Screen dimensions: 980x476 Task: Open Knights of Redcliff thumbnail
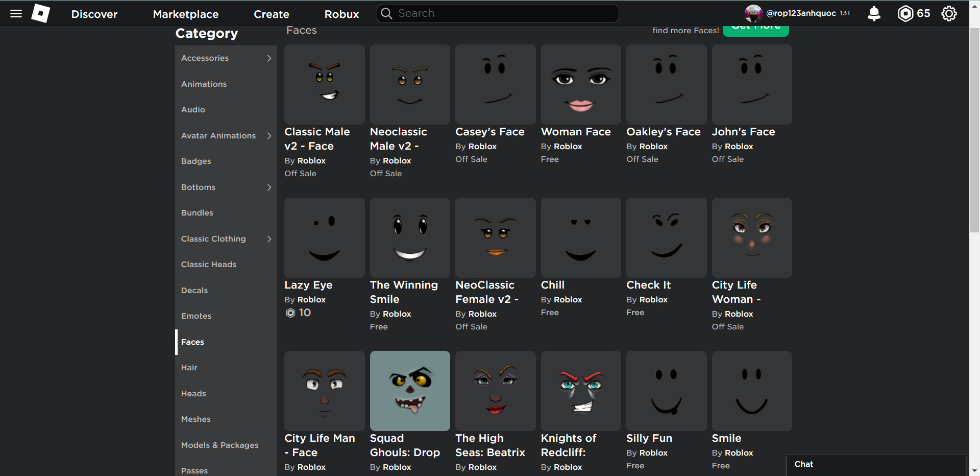581,391
